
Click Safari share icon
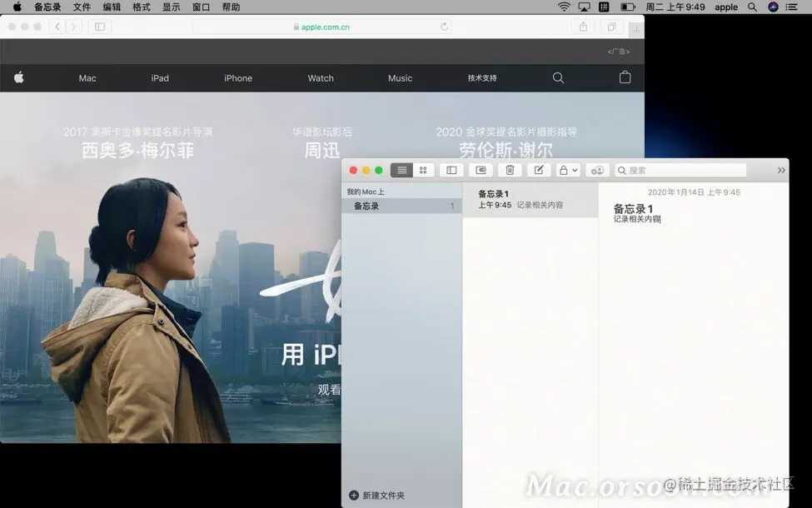click(584, 27)
